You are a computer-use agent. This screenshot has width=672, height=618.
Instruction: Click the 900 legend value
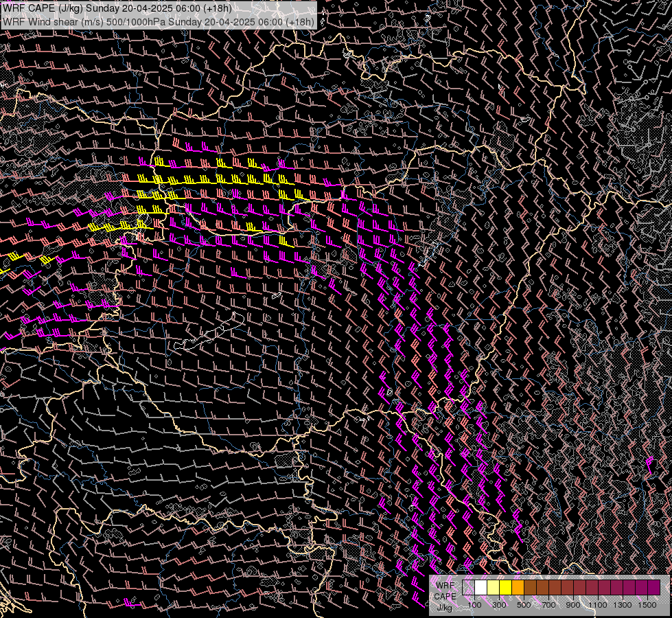pyautogui.click(x=573, y=605)
